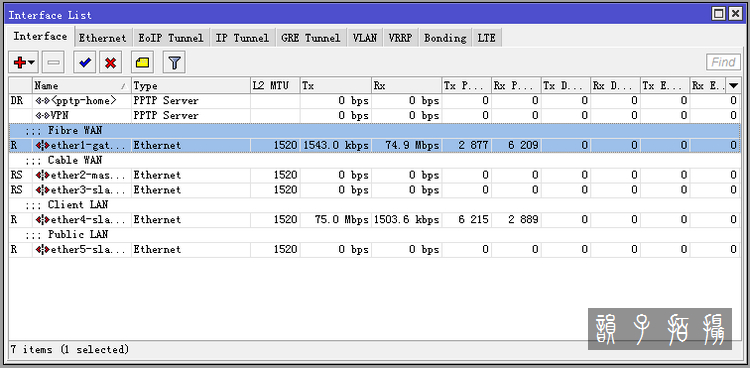Switch to the VRRP tab
Screen dimensions: 750x368
coord(400,38)
